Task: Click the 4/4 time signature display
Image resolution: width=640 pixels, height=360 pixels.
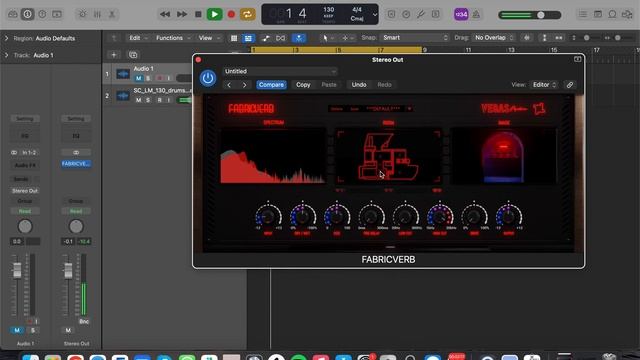Action: 357,9
